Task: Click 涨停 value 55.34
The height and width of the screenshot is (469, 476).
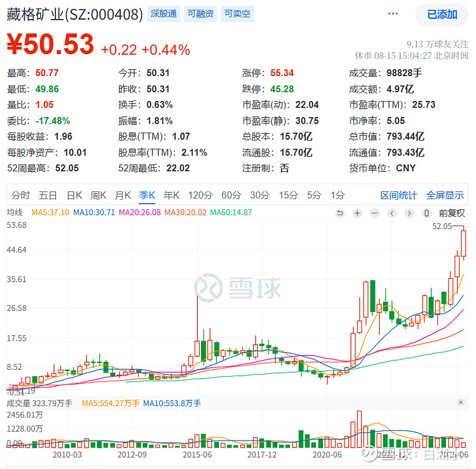Action: coord(282,73)
